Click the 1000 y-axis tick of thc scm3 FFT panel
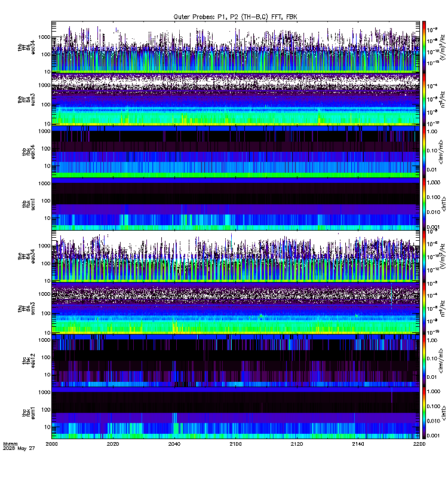 pyautogui.click(x=44, y=294)
